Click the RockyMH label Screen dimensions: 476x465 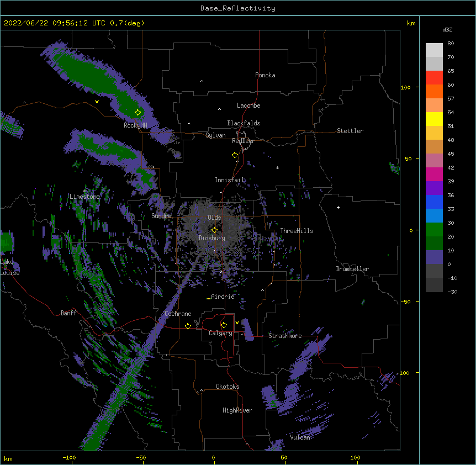(x=135, y=125)
